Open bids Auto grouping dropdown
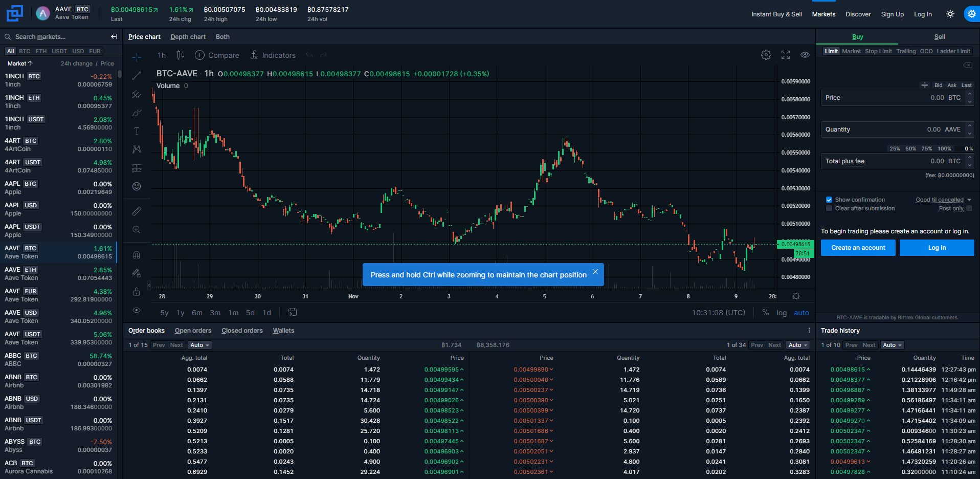Image resolution: width=980 pixels, height=479 pixels. click(x=200, y=345)
